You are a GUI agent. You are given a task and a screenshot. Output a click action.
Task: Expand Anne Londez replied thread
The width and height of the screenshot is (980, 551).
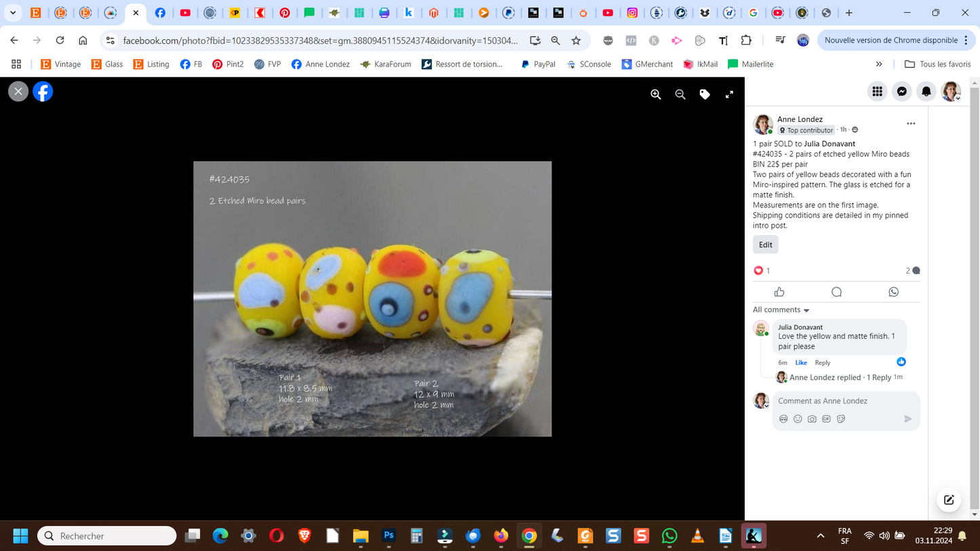pyautogui.click(x=840, y=377)
